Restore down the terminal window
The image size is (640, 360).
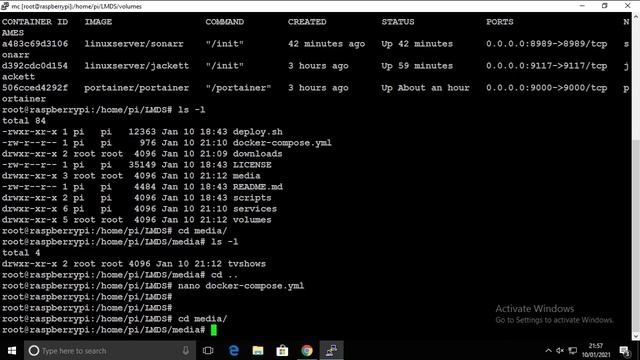tap(604, 6)
